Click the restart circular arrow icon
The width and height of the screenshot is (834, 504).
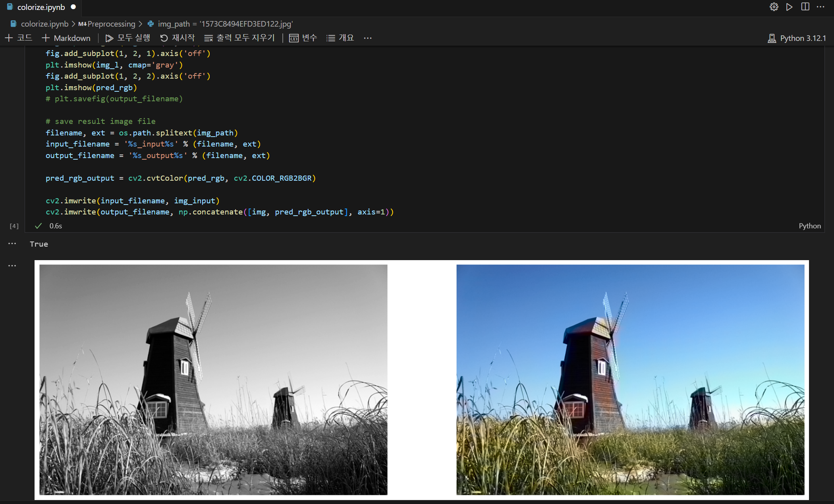(x=164, y=38)
